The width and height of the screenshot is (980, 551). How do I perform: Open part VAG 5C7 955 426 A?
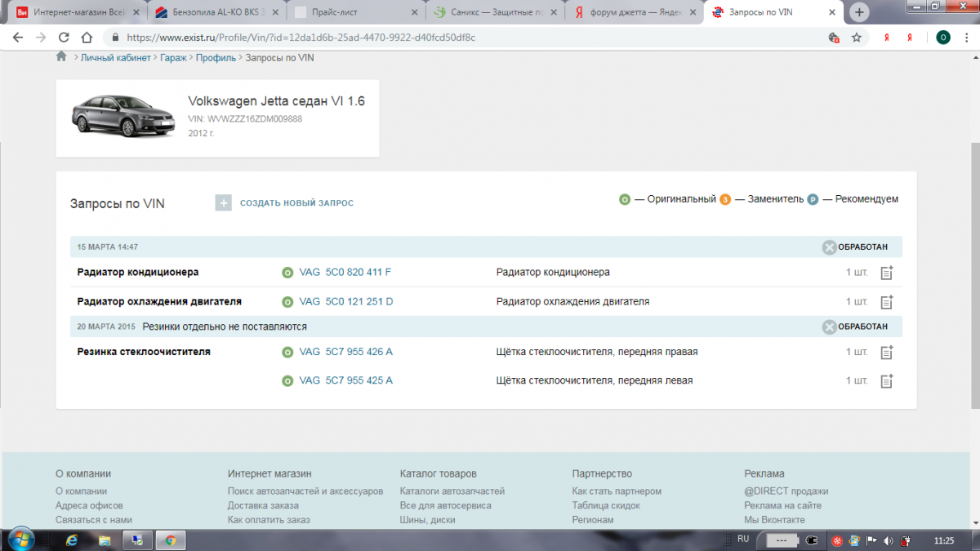coord(346,353)
